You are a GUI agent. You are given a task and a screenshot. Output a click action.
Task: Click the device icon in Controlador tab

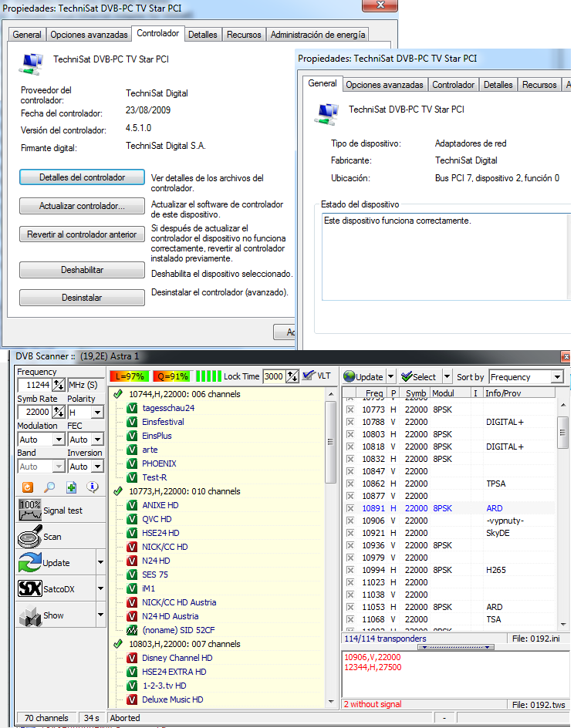[x=31, y=64]
